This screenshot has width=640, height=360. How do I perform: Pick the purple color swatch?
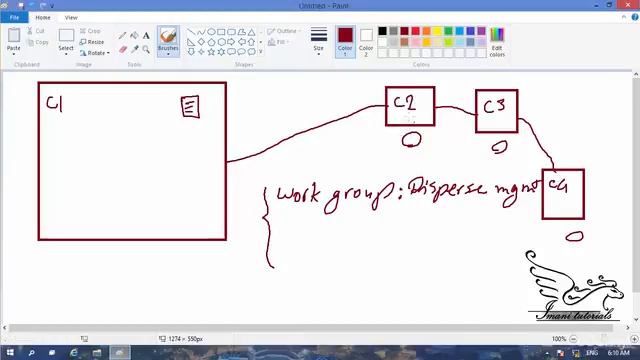click(482, 31)
